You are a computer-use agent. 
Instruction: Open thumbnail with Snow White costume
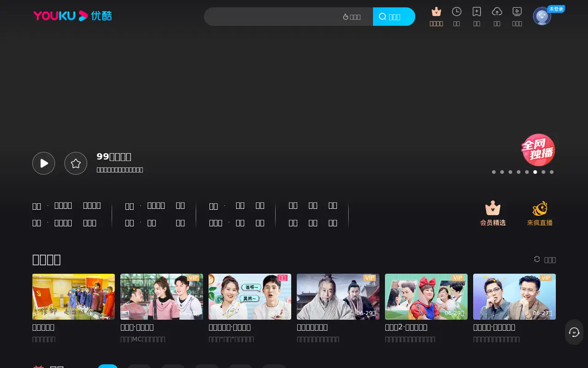click(x=426, y=297)
